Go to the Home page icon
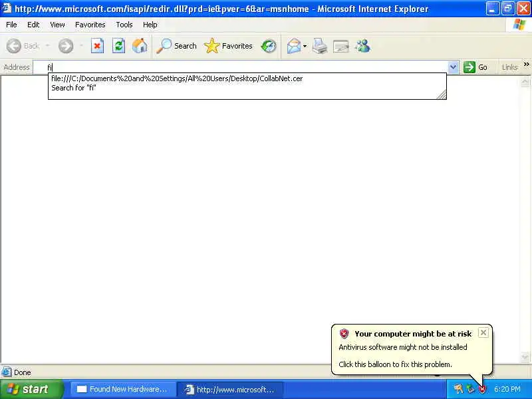Viewport: 532px width, 399px height. (x=140, y=46)
